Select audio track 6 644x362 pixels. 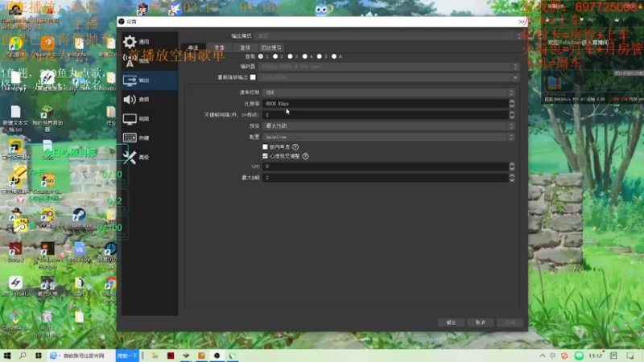[x=334, y=56]
